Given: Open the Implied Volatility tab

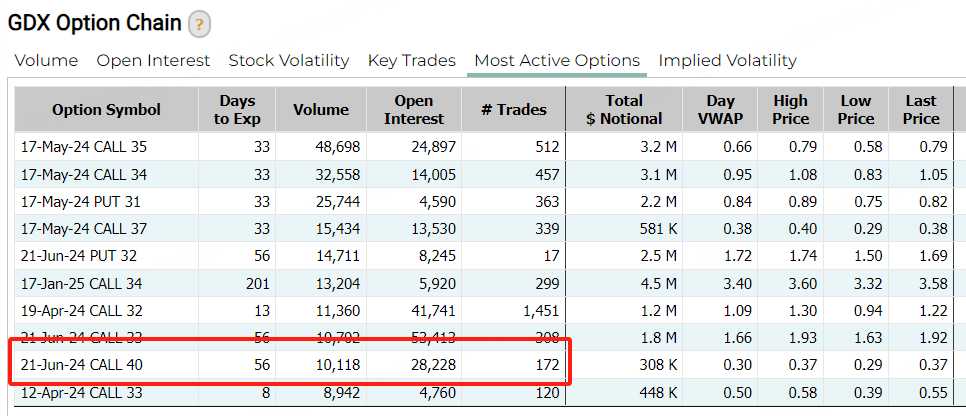Looking at the screenshot, I should tap(728, 61).
